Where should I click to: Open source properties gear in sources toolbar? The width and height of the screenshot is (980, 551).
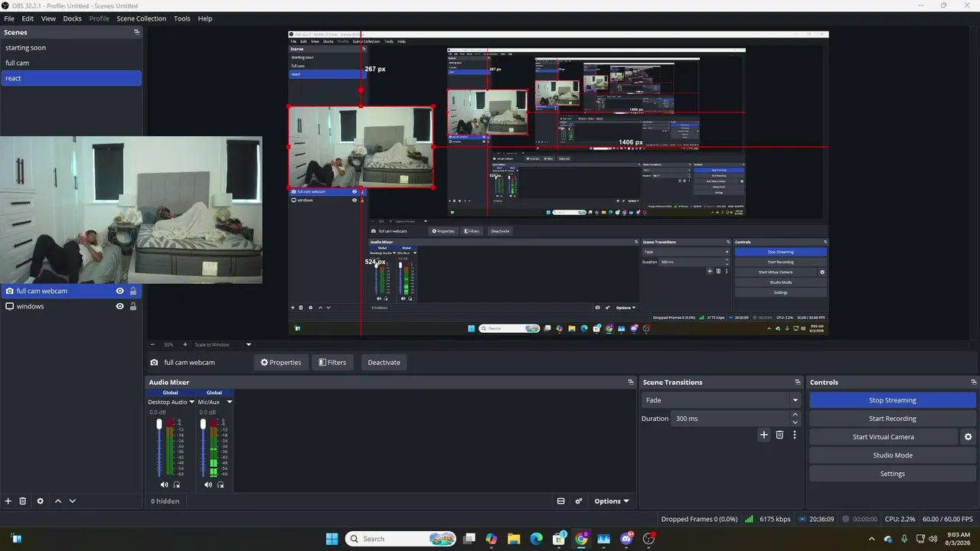point(41,501)
